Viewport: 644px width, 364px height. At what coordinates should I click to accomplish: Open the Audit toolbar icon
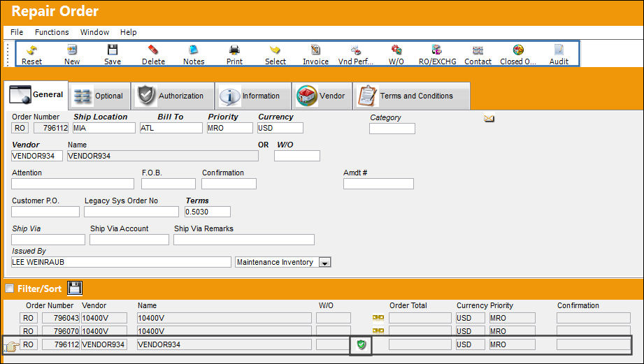pos(559,50)
